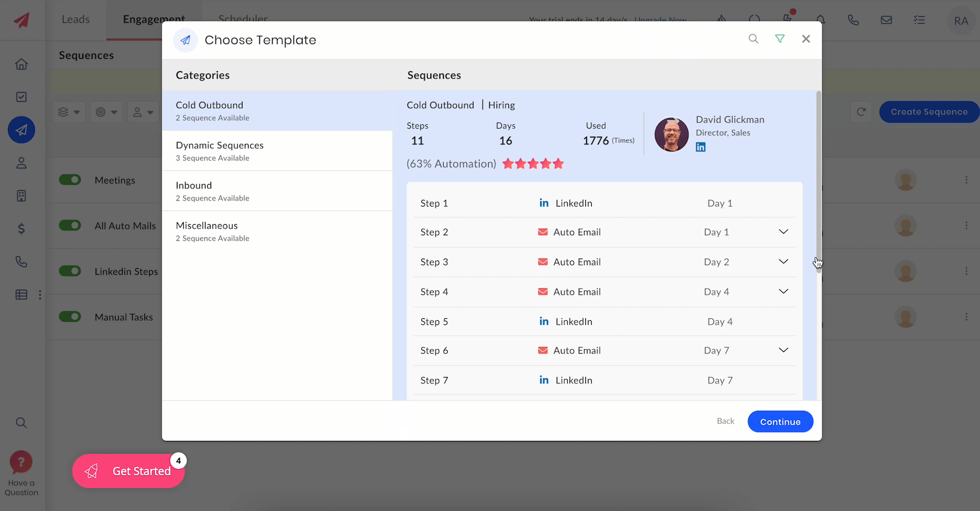Click the green filter funnel icon
The width and height of the screenshot is (980, 511).
click(x=780, y=39)
